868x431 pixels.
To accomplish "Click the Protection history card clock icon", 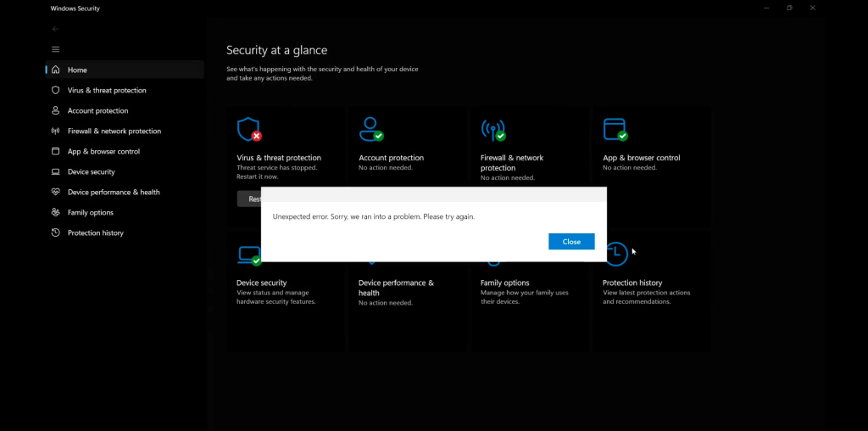I will [x=616, y=254].
